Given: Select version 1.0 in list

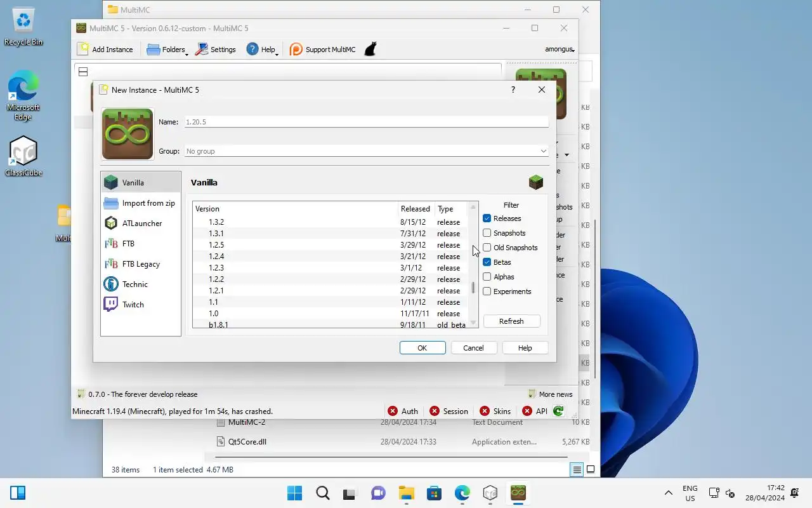Looking at the screenshot, I should [x=331, y=314].
